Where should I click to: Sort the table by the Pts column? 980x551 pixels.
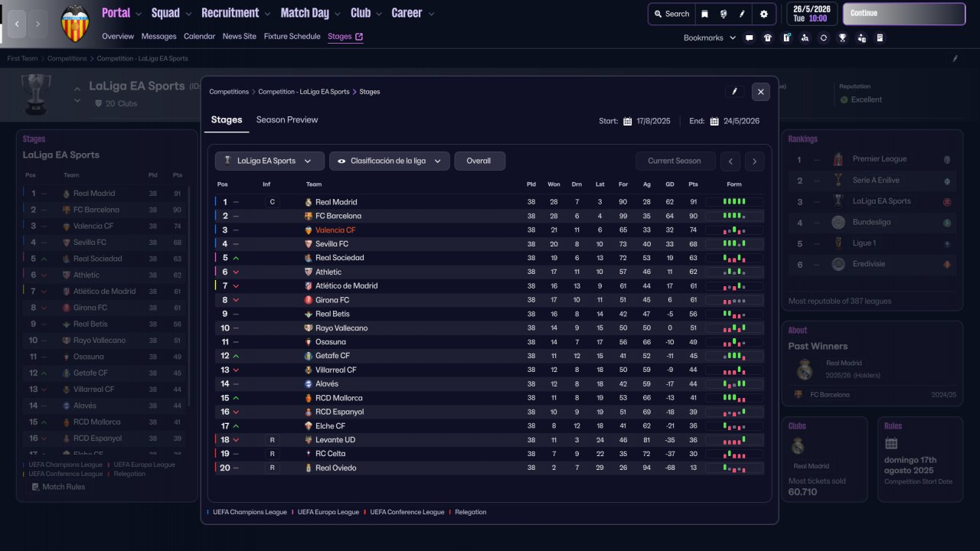(x=693, y=184)
